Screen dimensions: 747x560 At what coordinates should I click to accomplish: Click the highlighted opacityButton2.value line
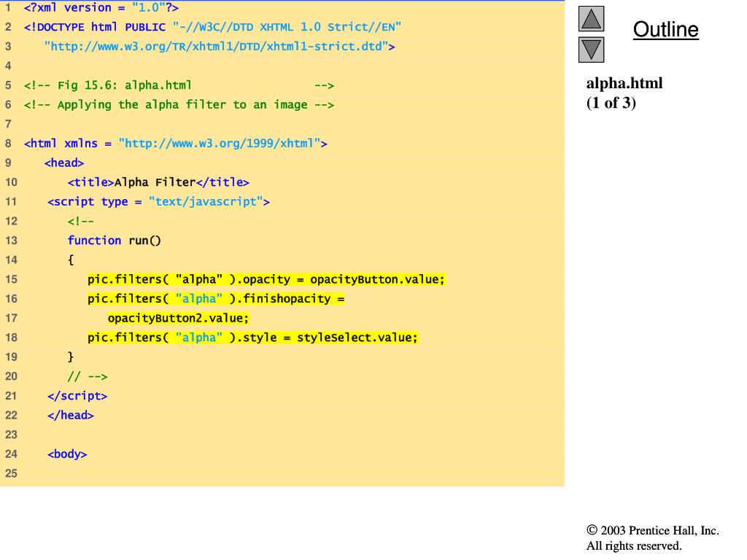point(178,318)
